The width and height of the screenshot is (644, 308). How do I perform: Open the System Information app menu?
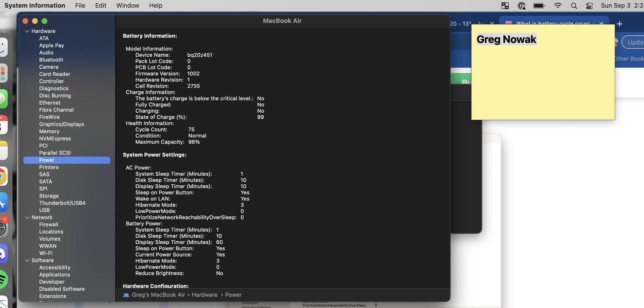(x=35, y=6)
